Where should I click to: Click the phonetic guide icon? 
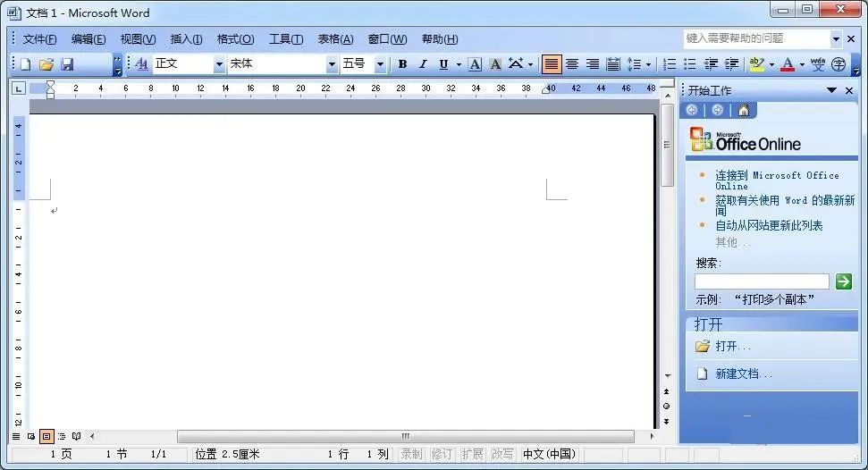point(818,64)
